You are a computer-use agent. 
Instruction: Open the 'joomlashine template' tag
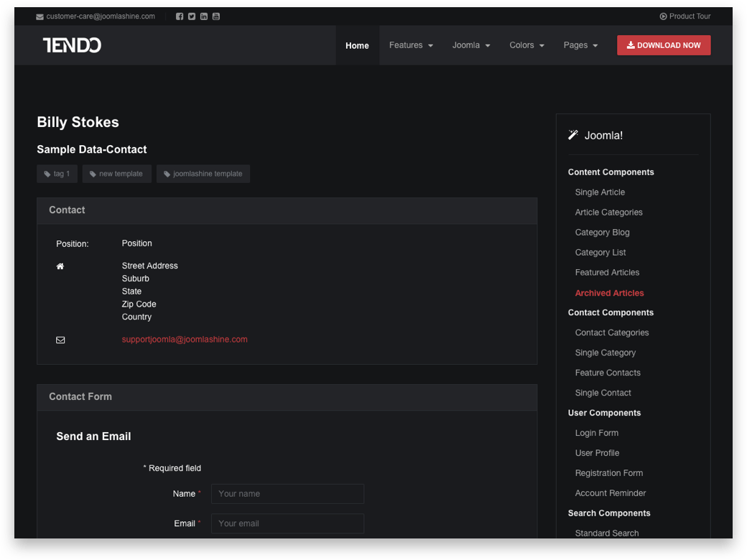click(203, 174)
